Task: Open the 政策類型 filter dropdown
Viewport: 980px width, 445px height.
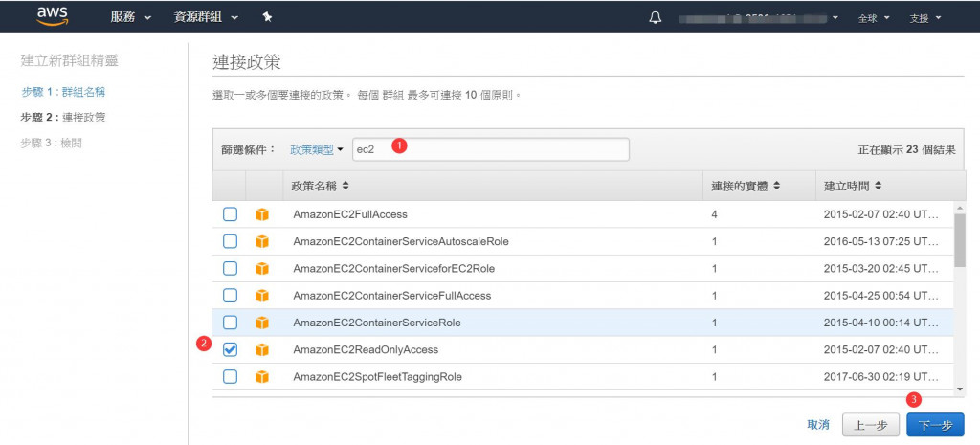Action: [317, 150]
